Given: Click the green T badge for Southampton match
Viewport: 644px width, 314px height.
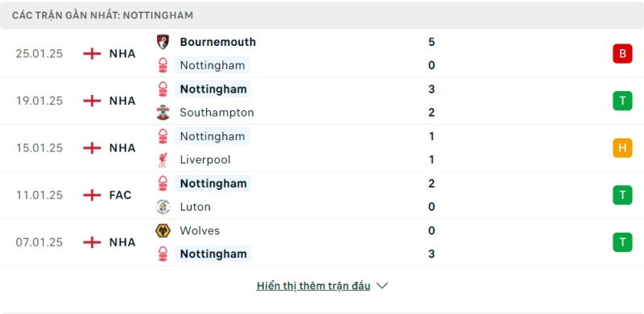Looking at the screenshot, I should (622, 101).
